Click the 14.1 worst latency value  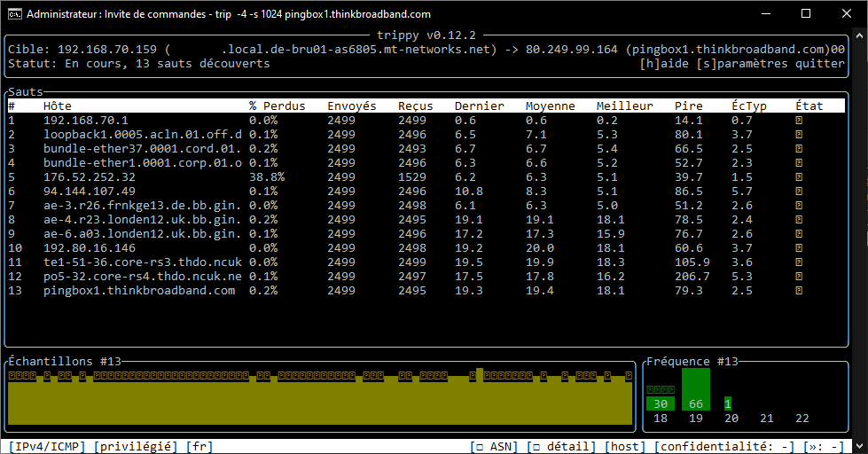pos(689,120)
